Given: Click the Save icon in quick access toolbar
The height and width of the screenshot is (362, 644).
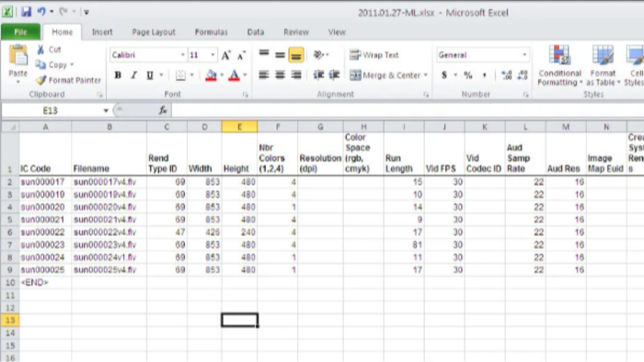Looking at the screenshot, I should [27, 11].
